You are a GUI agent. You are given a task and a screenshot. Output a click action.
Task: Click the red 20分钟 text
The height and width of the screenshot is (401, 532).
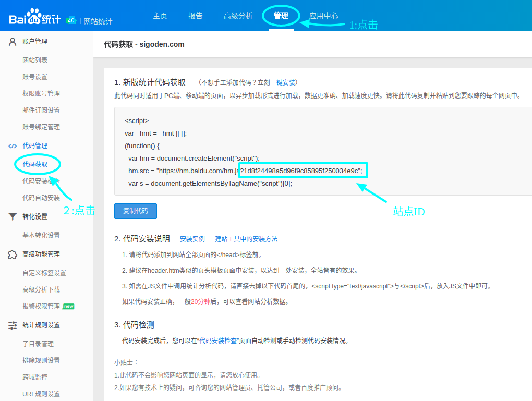click(200, 301)
